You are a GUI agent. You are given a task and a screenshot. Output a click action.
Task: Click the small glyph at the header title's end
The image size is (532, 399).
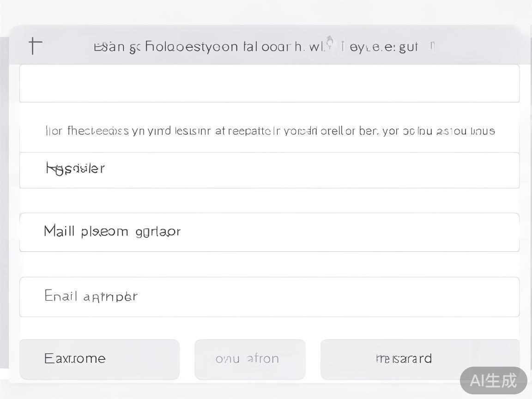432,46
